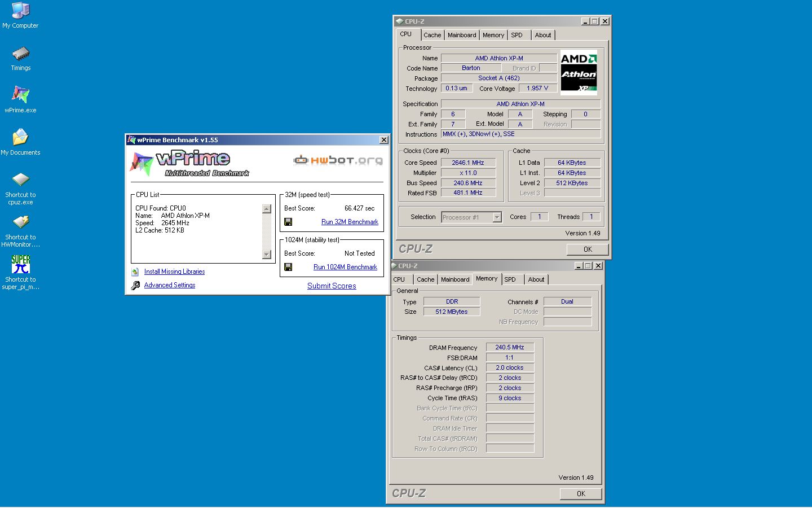The image size is (812, 508).
Task: Click the memory Size value 512 MBytes
Action: (x=452, y=312)
